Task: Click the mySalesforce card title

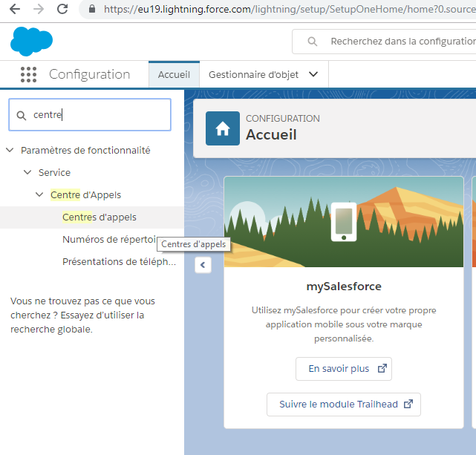Action: coord(344,287)
